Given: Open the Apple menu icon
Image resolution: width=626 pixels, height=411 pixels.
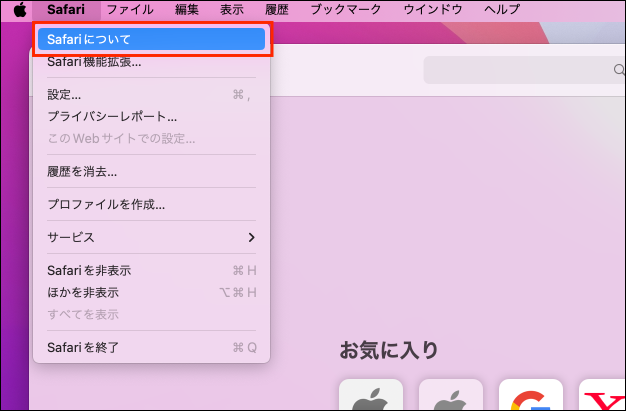Looking at the screenshot, I should (x=20, y=10).
